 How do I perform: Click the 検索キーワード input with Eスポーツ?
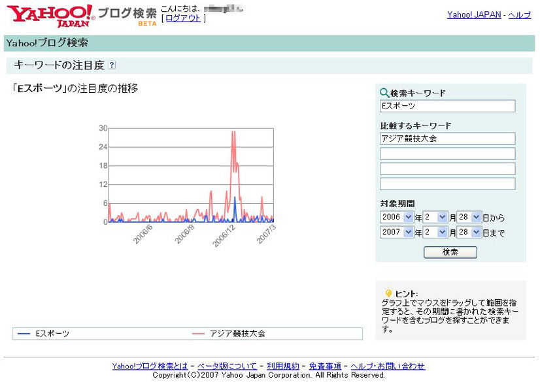pos(447,106)
